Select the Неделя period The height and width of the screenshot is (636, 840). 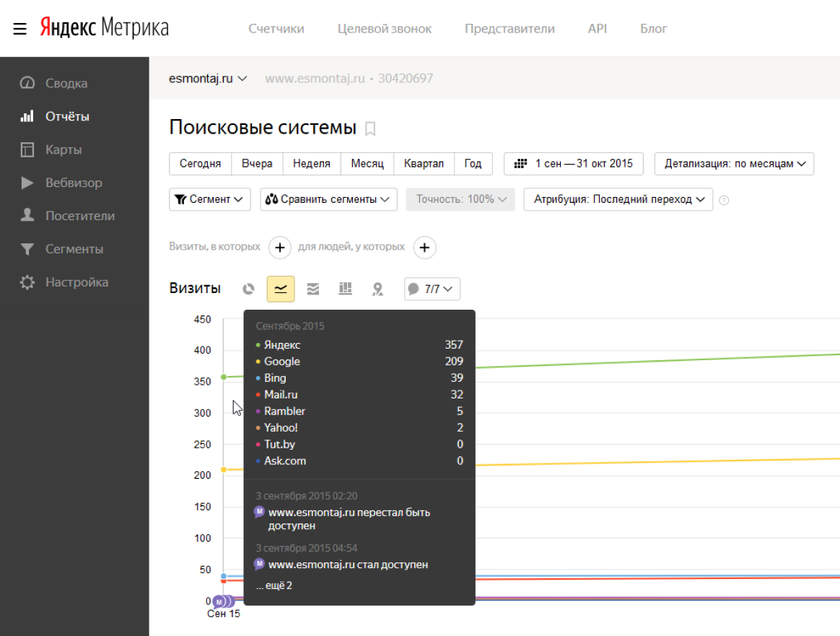point(312,164)
